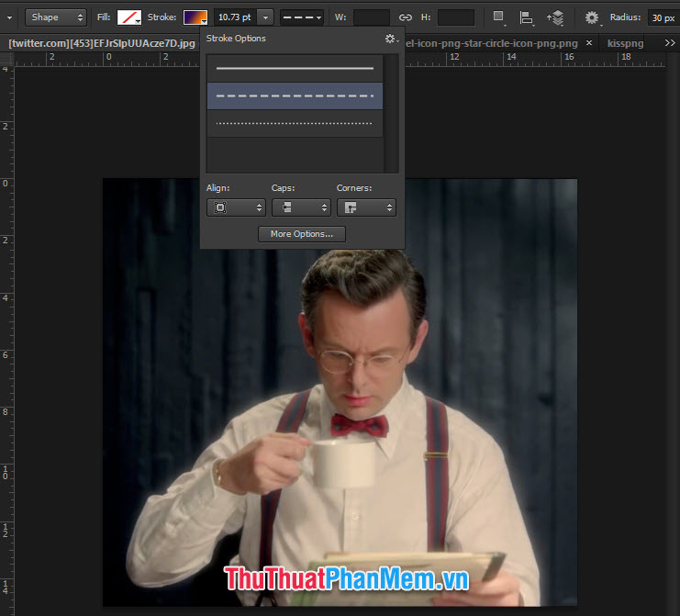Image resolution: width=680 pixels, height=616 pixels.
Task: Open the Align stroke dropdown
Action: [236, 207]
